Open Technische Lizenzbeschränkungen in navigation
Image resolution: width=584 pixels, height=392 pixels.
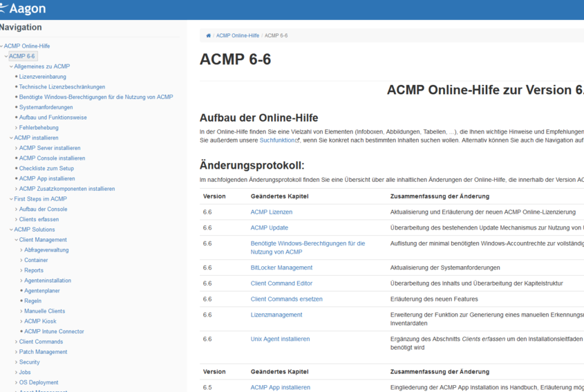pyautogui.click(x=62, y=87)
